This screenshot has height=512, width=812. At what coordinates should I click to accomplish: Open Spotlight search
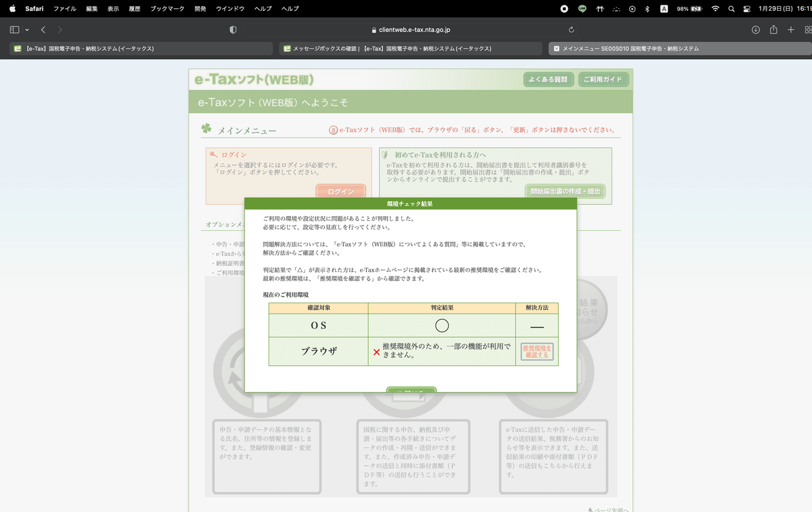coord(731,9)
